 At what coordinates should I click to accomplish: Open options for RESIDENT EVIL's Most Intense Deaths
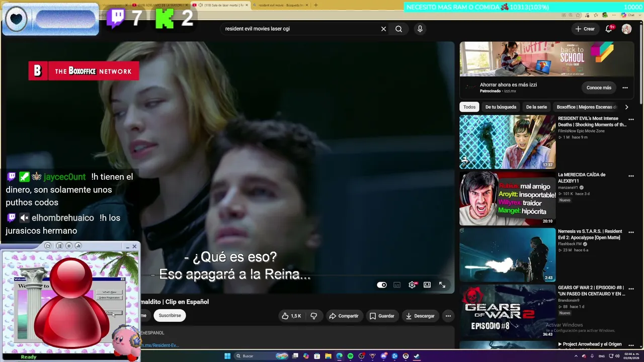(x=631, y=120)
